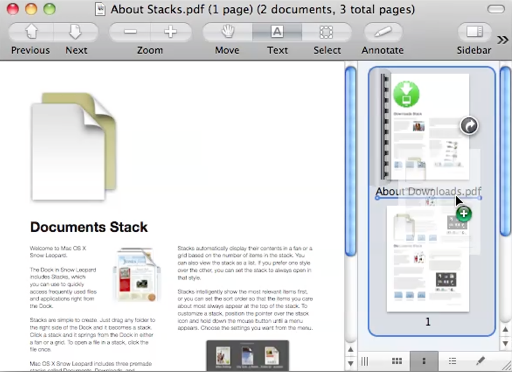
Task: Select the Move hand tool
Action: point(227,32)
